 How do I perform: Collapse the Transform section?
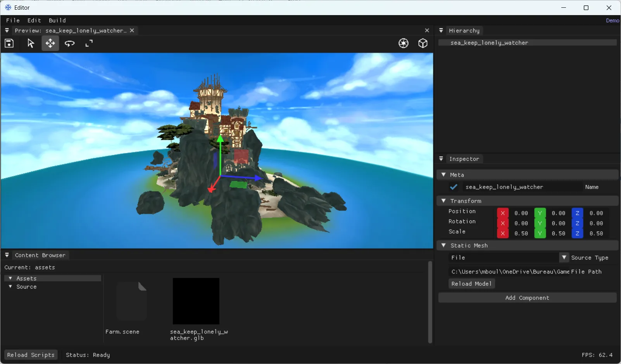pyautogui.click(x=443, y=201)
